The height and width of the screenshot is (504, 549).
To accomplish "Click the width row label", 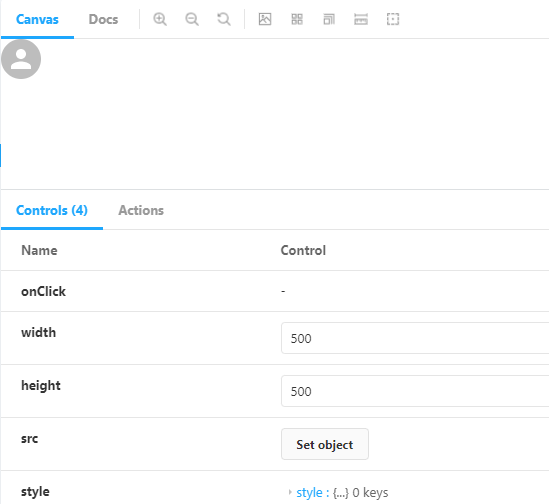I will (39, 332).
